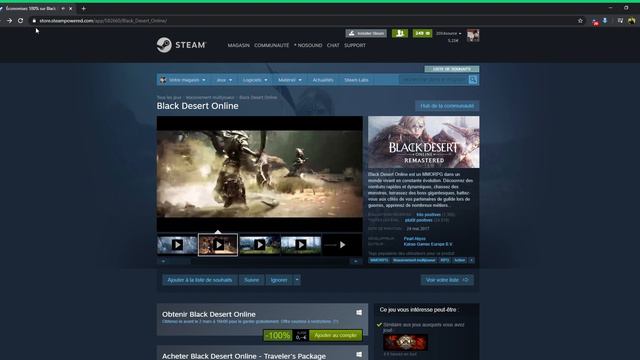Click the Windows icon beside Obtenir Black Desert Online
The image size is (640, 360).
tap(359, 313)
